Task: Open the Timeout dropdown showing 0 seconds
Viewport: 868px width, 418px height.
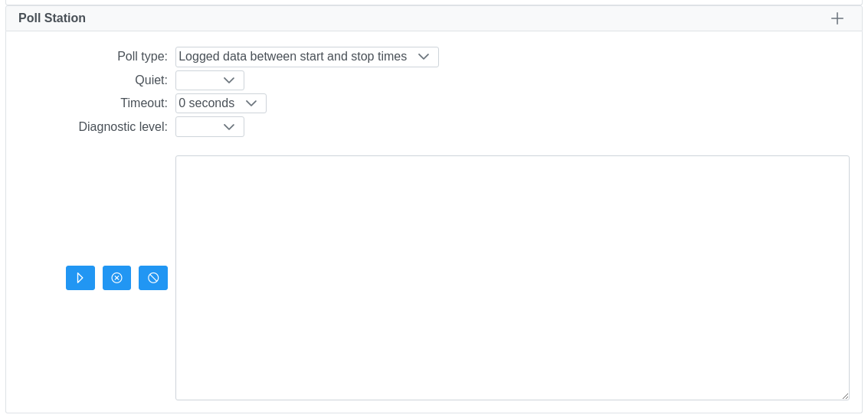Action: tap(221, 103)
